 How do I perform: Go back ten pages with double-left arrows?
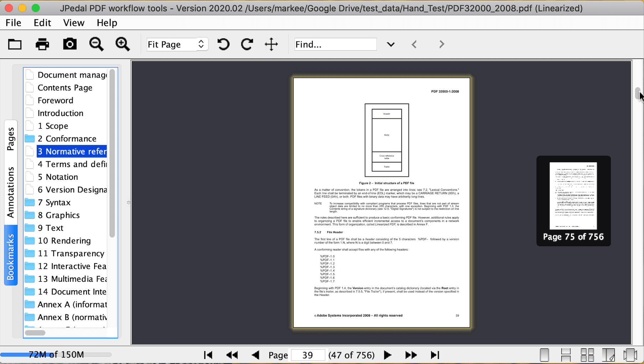[x=232, y=355]
